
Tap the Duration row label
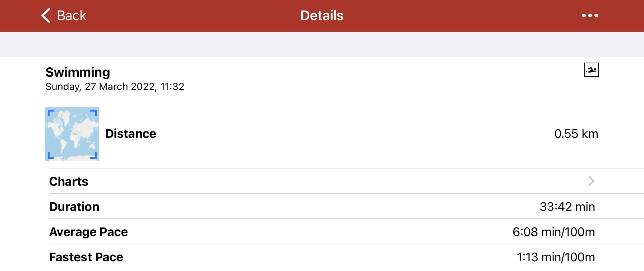tap(74, 207)
